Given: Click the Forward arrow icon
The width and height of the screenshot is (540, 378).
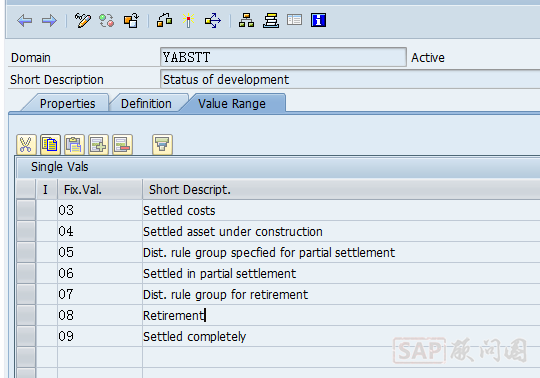Looking at the screenshot, I should [49, 21].
